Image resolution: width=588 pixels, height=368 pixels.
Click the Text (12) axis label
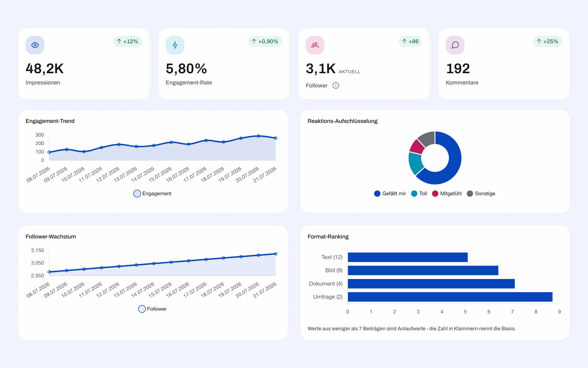coord(332,257)
